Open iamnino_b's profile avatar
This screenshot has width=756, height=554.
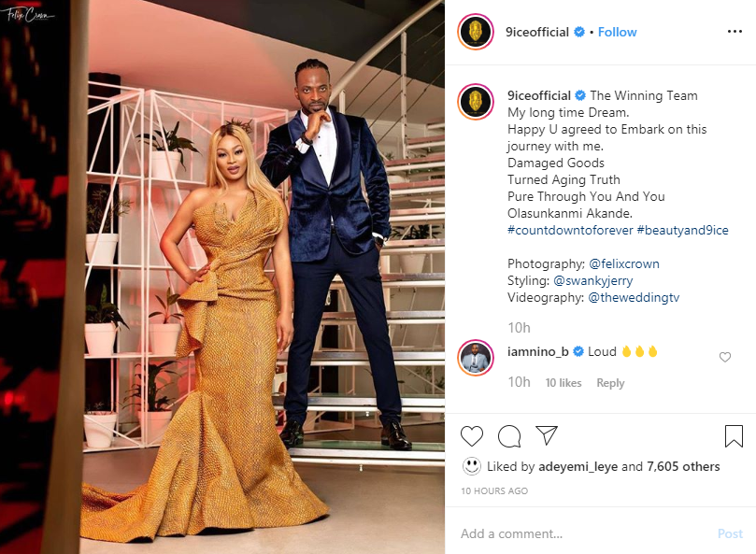[476, 358]
